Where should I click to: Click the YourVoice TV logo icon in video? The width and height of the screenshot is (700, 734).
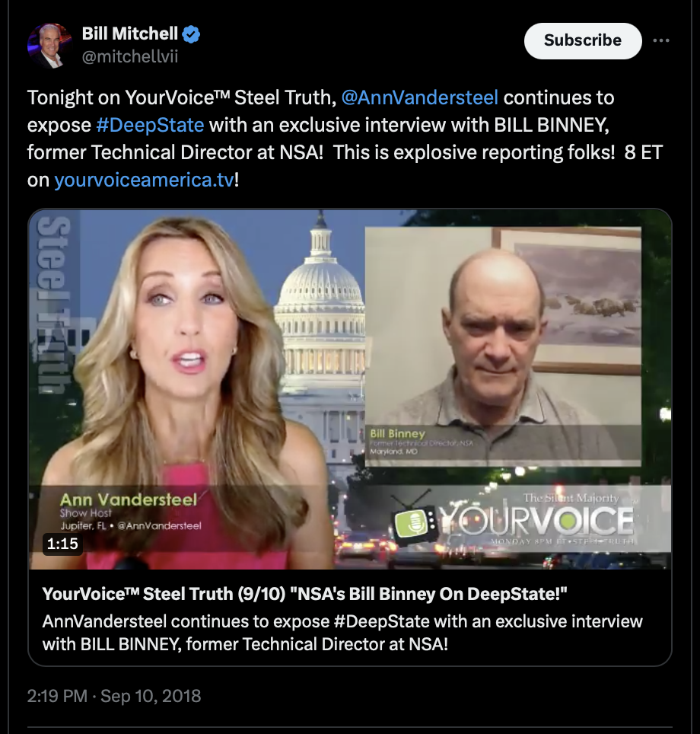click(x=415, y=519)
